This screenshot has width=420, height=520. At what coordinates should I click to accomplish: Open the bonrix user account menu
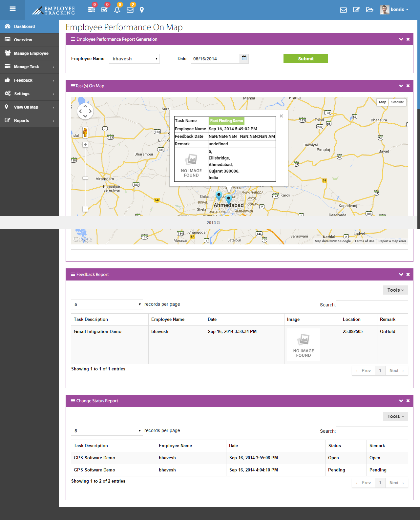395,10
